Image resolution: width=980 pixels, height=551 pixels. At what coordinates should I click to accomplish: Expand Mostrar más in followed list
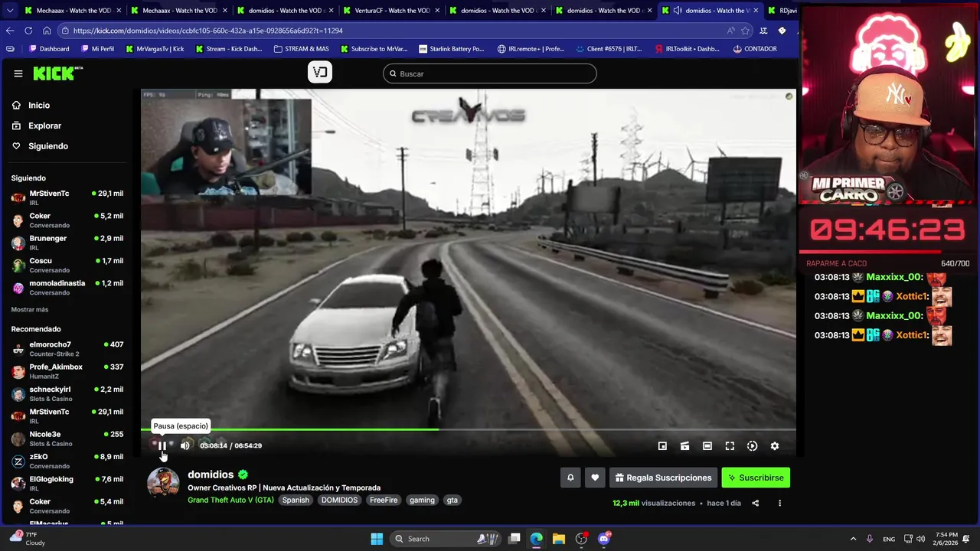tap(30, 309)
